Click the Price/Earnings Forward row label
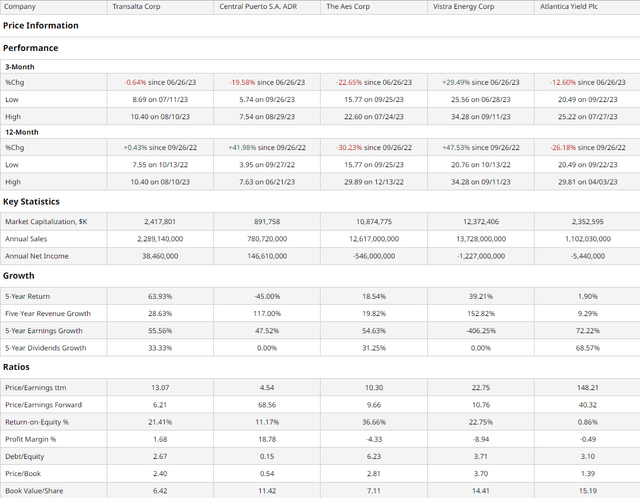 point(43,405)
